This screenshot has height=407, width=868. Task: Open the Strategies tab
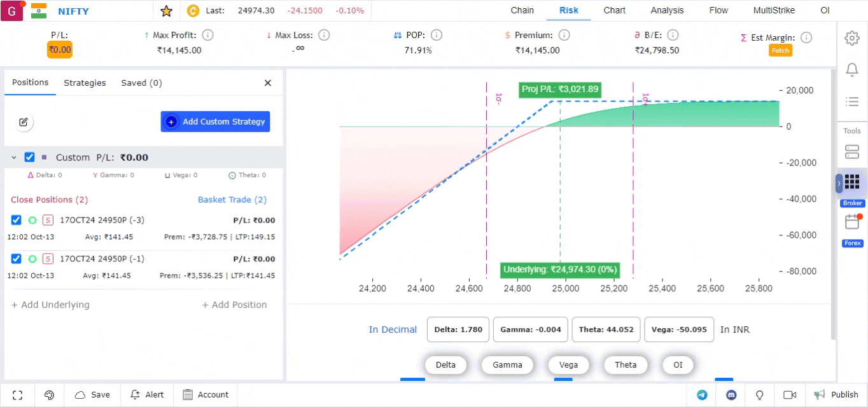click(85, 83)
